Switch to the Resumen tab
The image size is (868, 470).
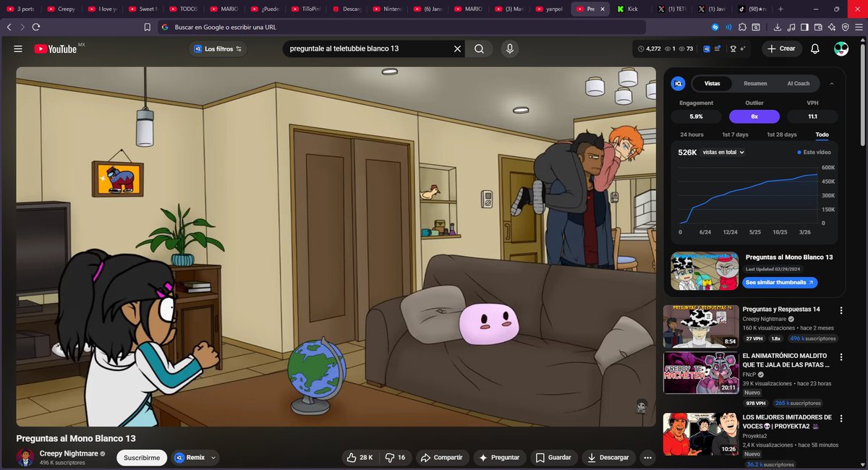pyautogui.click(x=755, y=84)
